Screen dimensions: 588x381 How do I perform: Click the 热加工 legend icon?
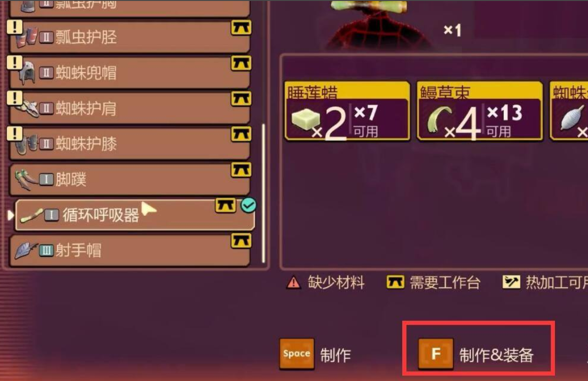coord(511,282)
